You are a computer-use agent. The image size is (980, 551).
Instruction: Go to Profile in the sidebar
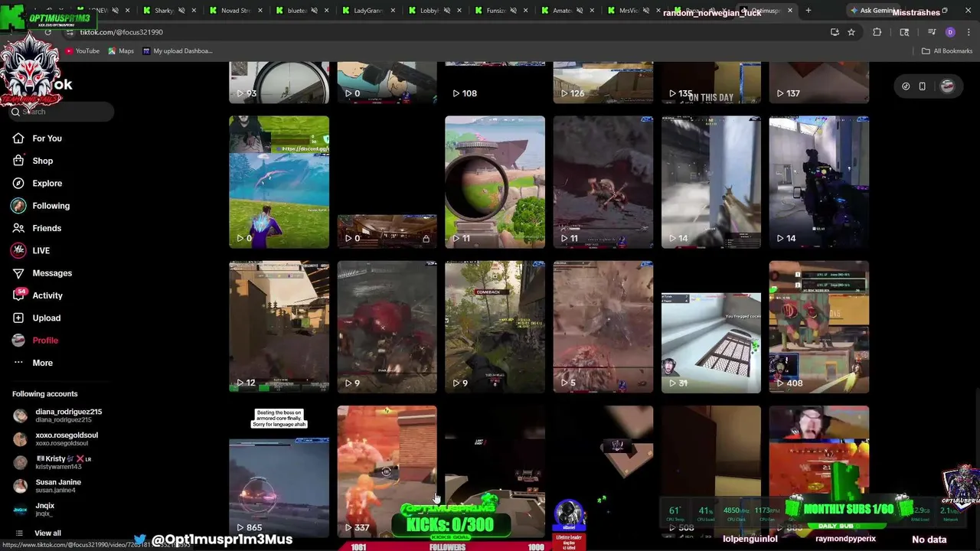click(x=45, y=341)
